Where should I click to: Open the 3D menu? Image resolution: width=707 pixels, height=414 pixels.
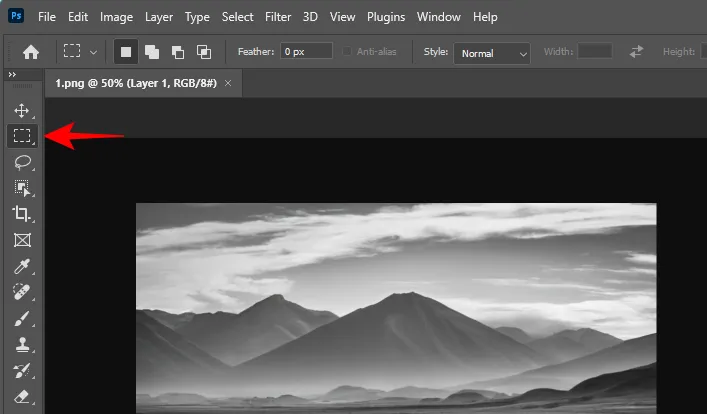point(310,17)
